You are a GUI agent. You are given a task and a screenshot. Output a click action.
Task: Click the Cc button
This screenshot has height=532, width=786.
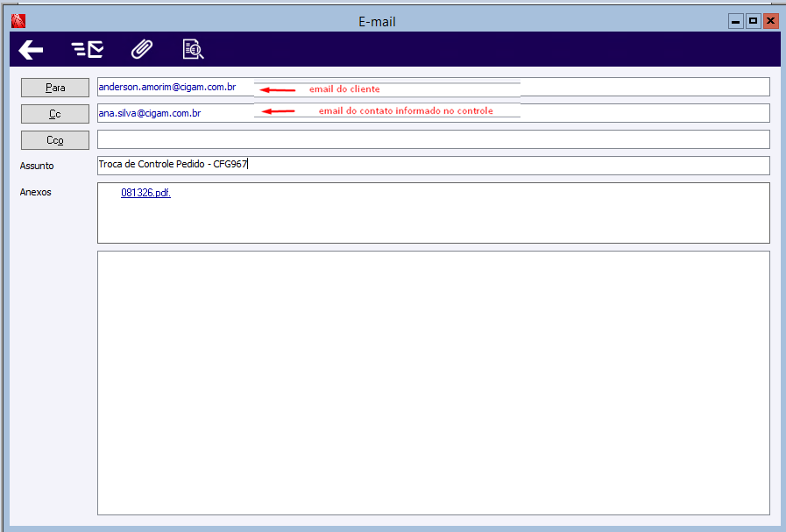click(55, 114)
